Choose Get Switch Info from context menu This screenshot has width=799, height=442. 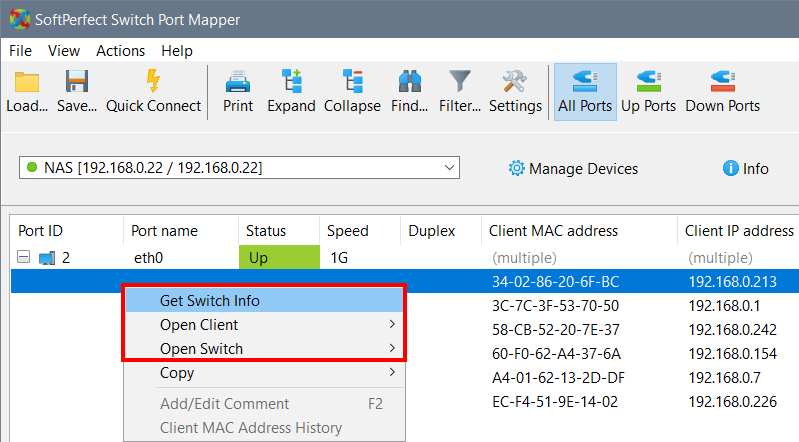pyautogui.click(x=264, y=301)
